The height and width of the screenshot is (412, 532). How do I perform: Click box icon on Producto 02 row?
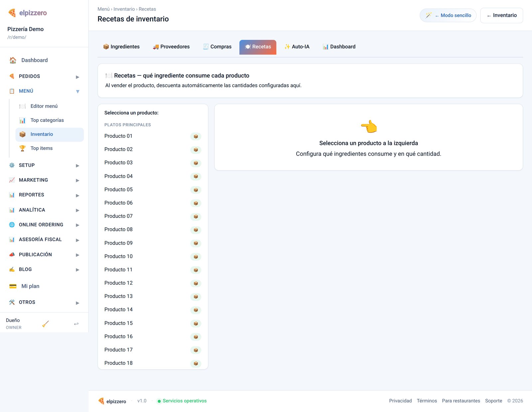(196, 150)
